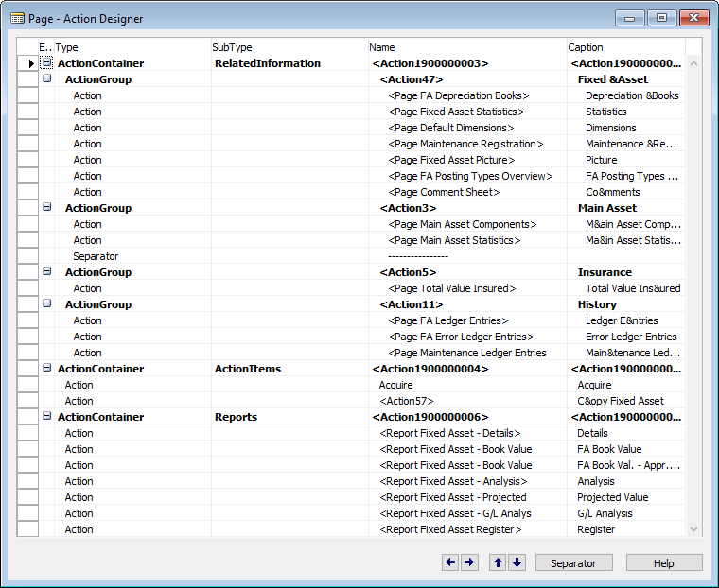Minimize the Action Designer window
The image size is (719, 588).
(630, 18)
